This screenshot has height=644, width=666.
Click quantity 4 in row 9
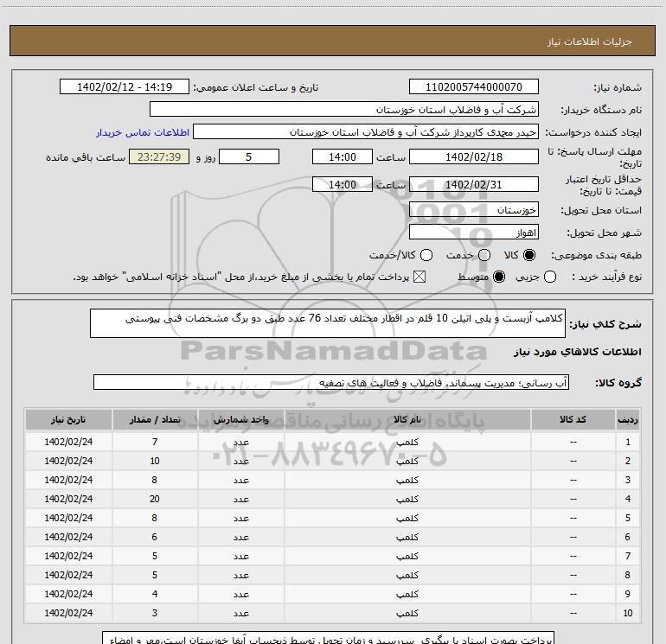[155, 594]
